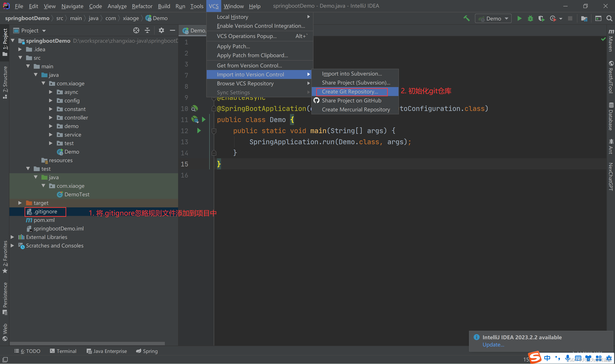Collapse the src folder node
Viewport: 615px width, 364px height.
pyautogui.click(x=21, y=58)
